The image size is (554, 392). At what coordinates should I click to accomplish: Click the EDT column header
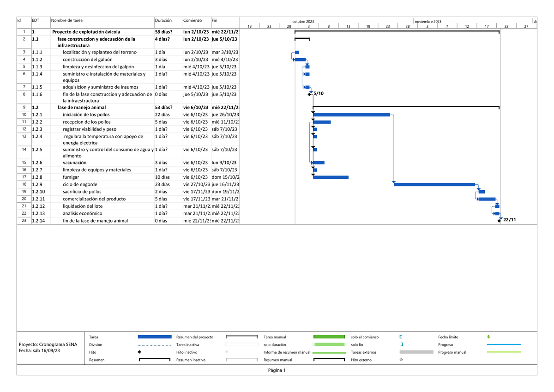pos(36,20)
